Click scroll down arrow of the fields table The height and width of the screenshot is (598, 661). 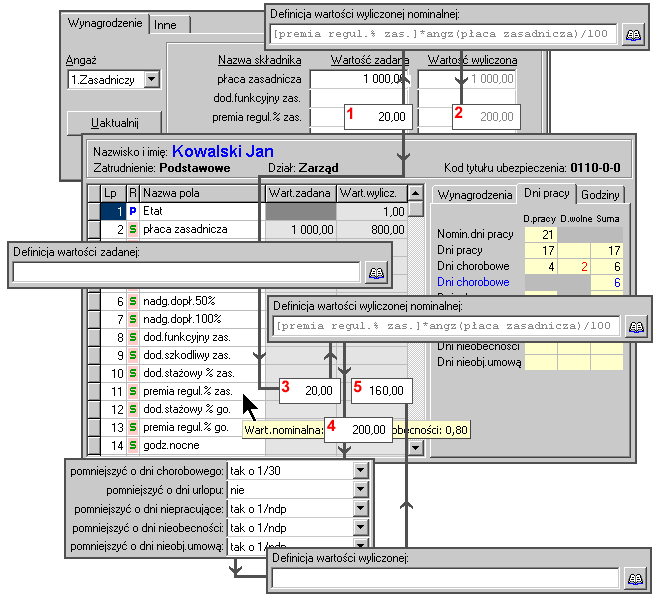coord(415,448)
